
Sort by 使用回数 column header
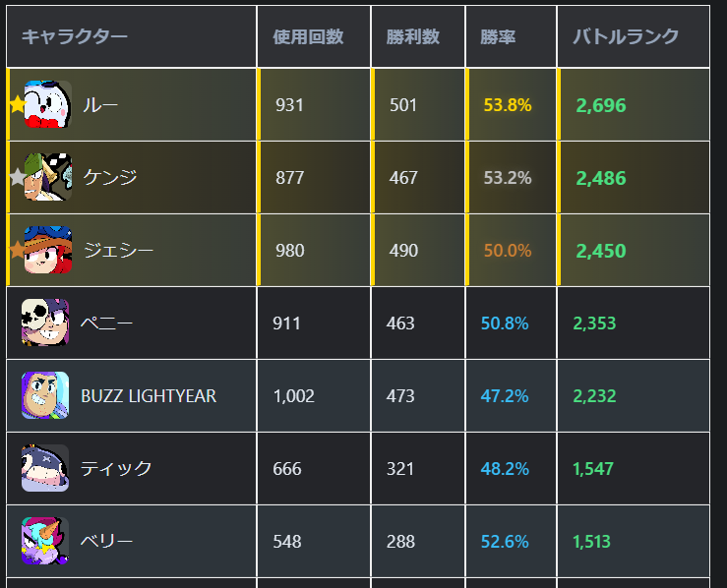[x=308, y=37]
